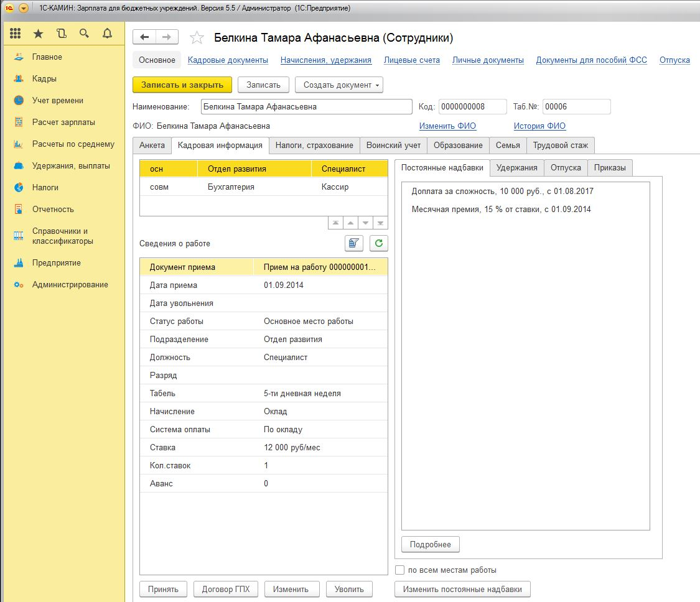The width and height of the screenshot is (700, 602).
Task: Open 'Расчет зарплаты' section in sidebar
Action: pos(63,122)
